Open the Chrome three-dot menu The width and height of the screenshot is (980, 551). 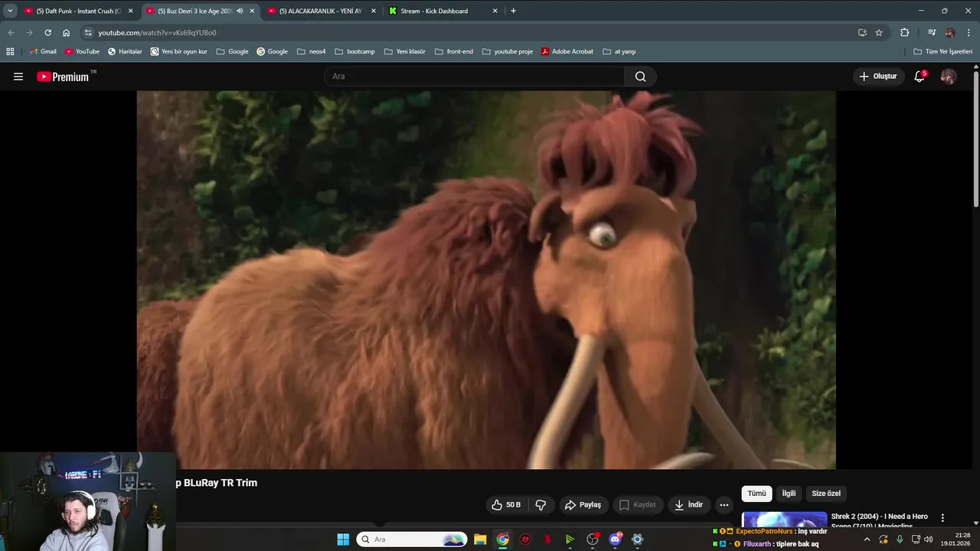969,33
